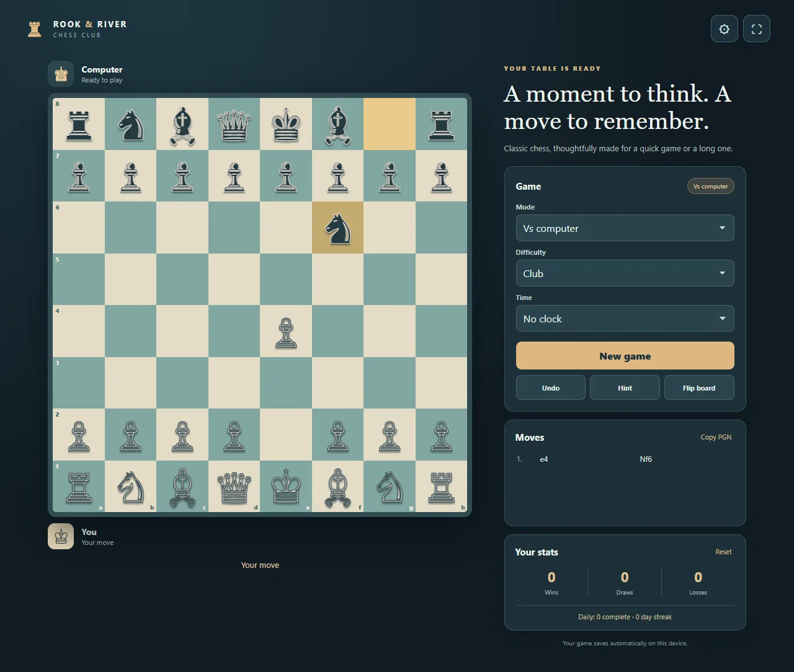This screenshot has height=672, width=794.
Task: Open the Mode dropdown showing Vs computer
Action: [625, 228]
